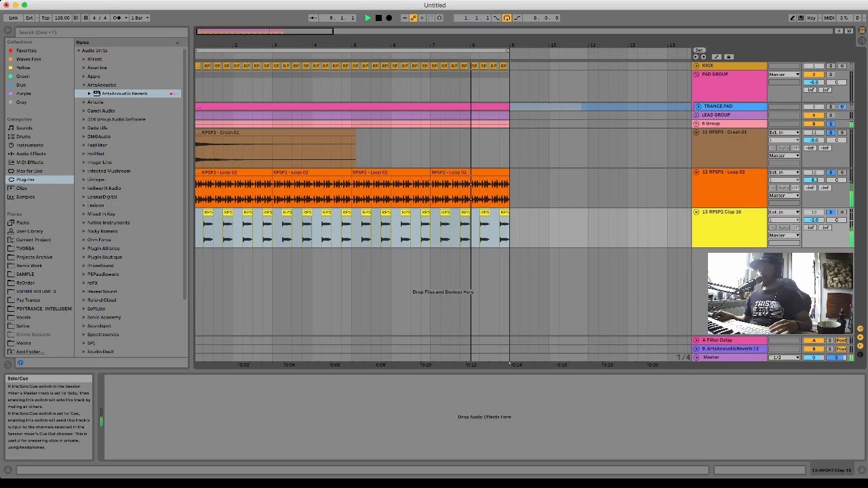Image resolution: width=868 pixels, height=488 pixels.
Task: Collapse Audio Units tree
Action: point(79,51)
